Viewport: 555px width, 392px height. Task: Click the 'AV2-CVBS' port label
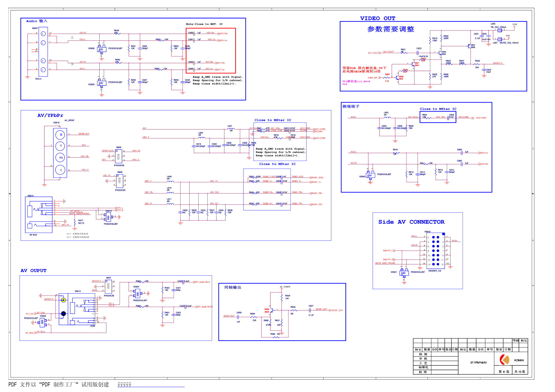tap(320, 138)
